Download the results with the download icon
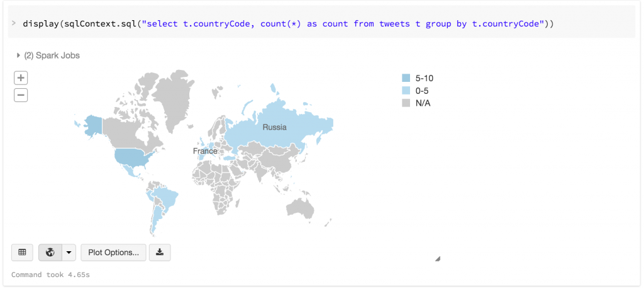 (160, 252)
